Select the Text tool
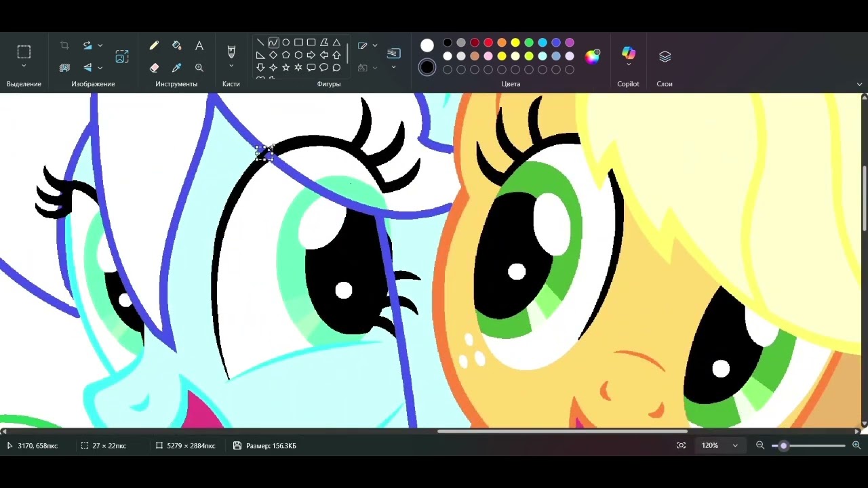The height and width of the screenshot is (488, 868). [x=199, y=45]
